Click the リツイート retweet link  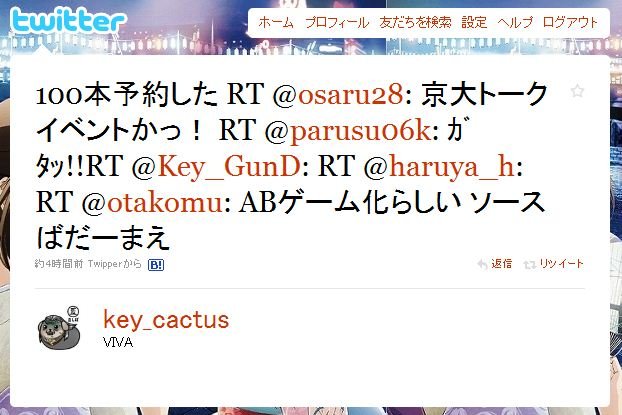pos(561,264)
